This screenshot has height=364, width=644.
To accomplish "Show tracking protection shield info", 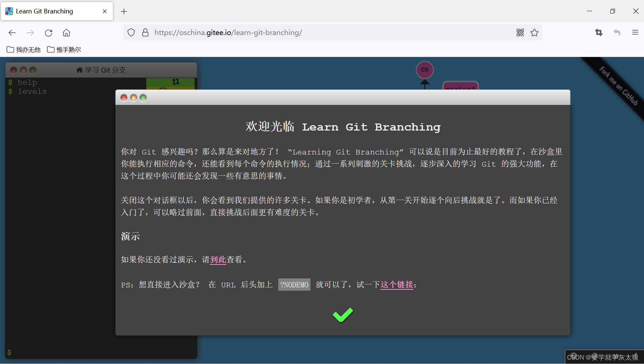I will tap(131, 33).
